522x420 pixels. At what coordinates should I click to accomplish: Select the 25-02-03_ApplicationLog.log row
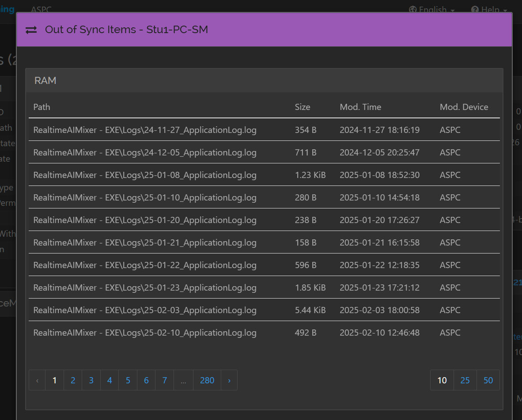pyautogui.click(x=265, y=310)
